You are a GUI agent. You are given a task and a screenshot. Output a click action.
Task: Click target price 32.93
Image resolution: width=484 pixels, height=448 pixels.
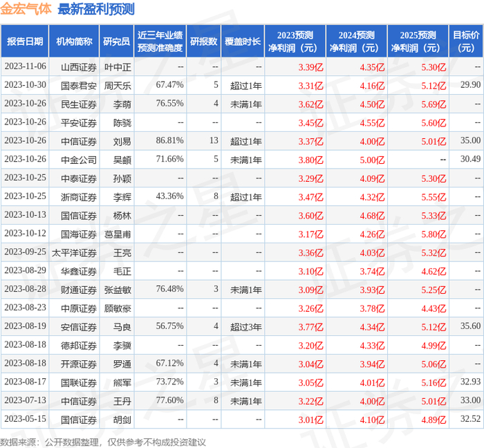pyautogui.click(x=470, y=382)
